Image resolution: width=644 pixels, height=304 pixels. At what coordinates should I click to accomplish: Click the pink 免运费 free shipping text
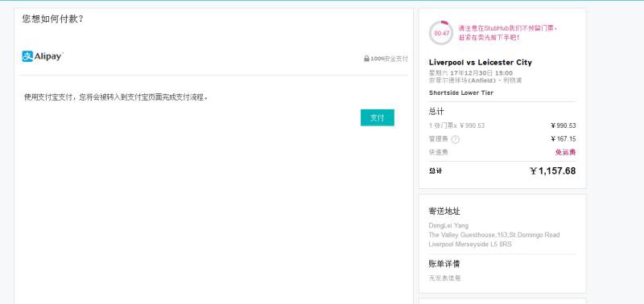pos(566,152)
